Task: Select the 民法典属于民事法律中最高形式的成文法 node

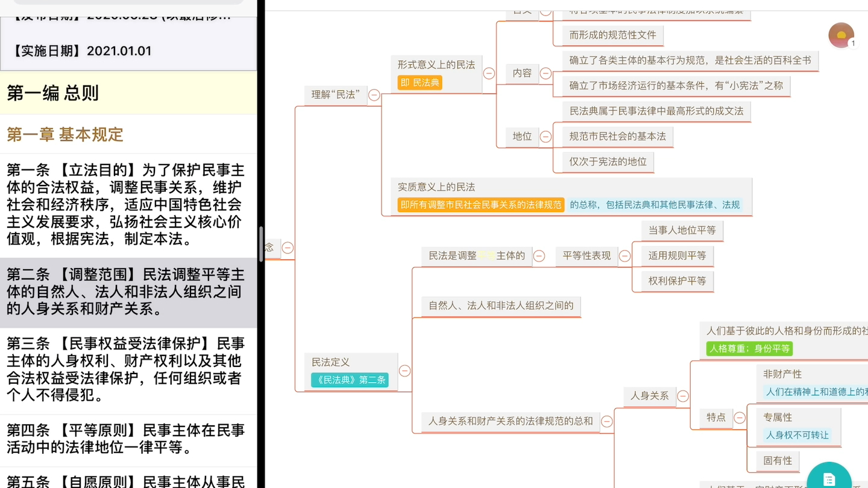Action: [x=656, y=111]
